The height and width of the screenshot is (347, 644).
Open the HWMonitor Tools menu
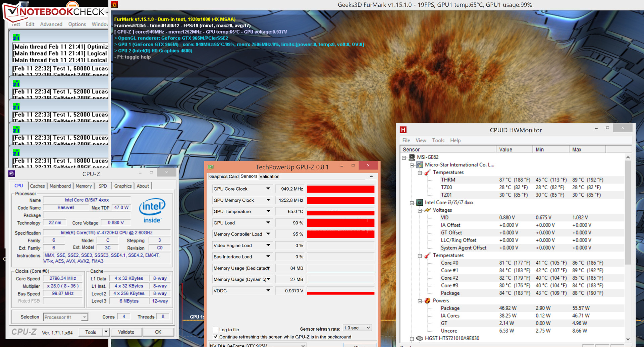438,140
